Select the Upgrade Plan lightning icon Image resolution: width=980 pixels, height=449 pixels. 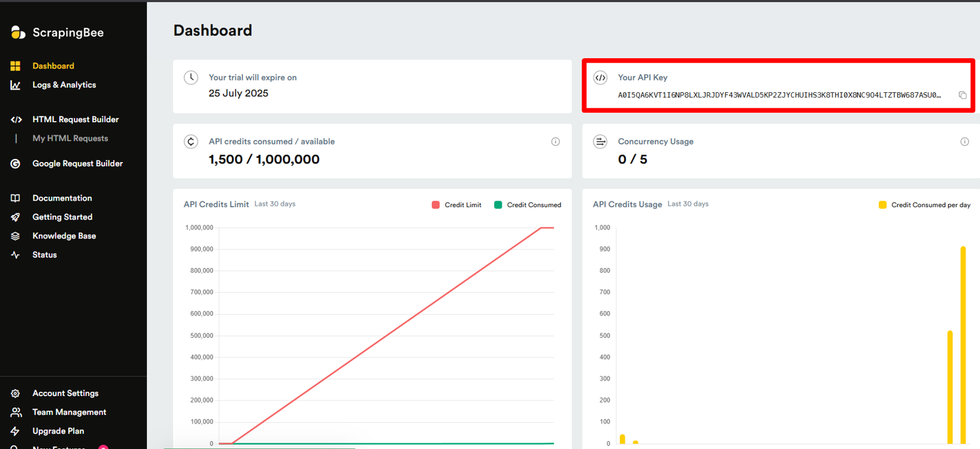click(x=15, y=431)
